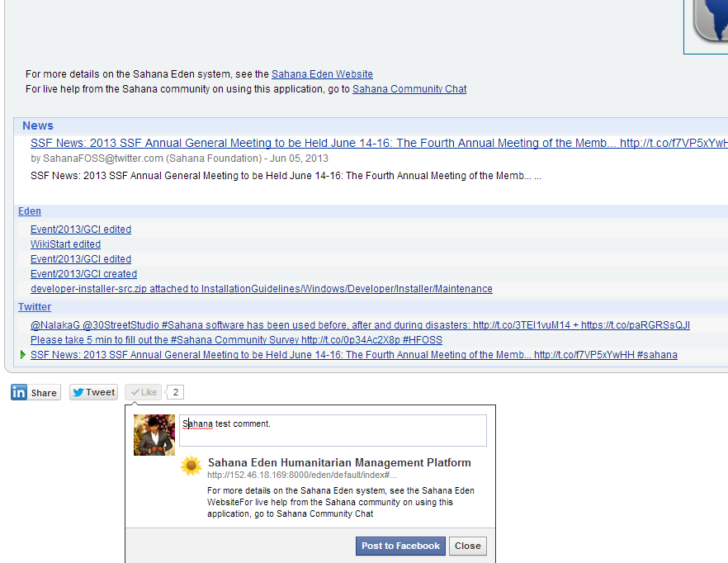Open the Sahana Eden Website link
This screenshot has width=728, height=563.
click(322, 74)
